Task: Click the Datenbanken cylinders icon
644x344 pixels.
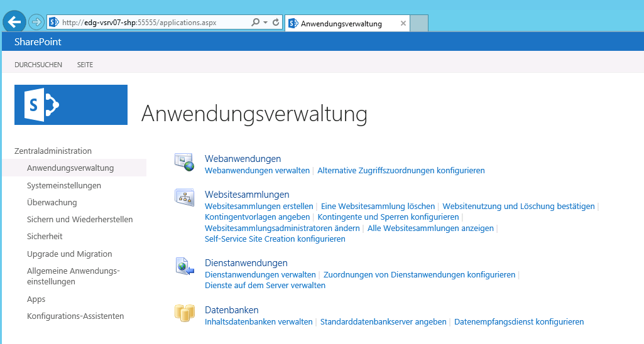Action: pos(185,313)
